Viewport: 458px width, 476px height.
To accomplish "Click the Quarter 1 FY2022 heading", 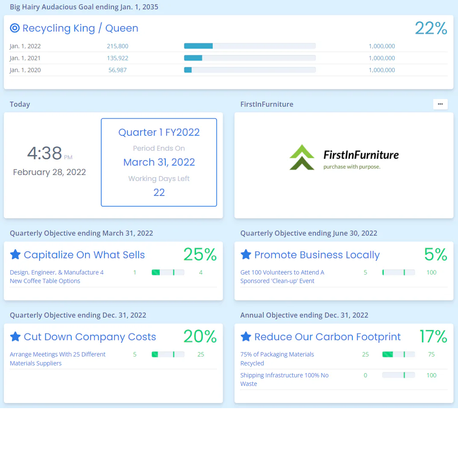I will 159,132.
